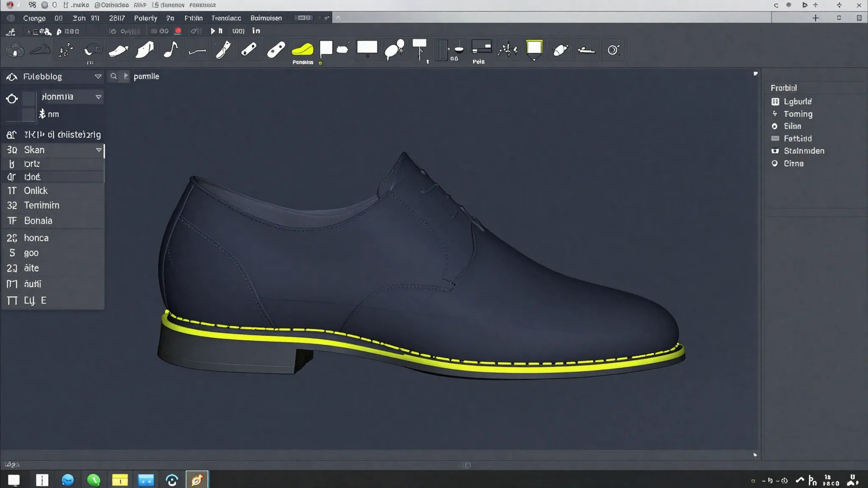Screen dimensions: 868x488
Task: Select the lortz list row
Action: [x=53, y=164]
